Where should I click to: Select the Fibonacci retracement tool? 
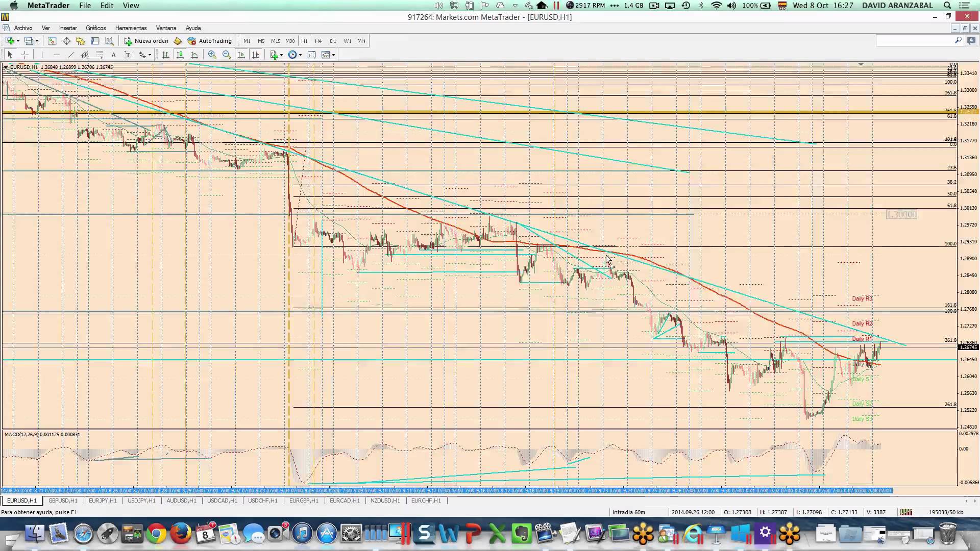point(100,55)
